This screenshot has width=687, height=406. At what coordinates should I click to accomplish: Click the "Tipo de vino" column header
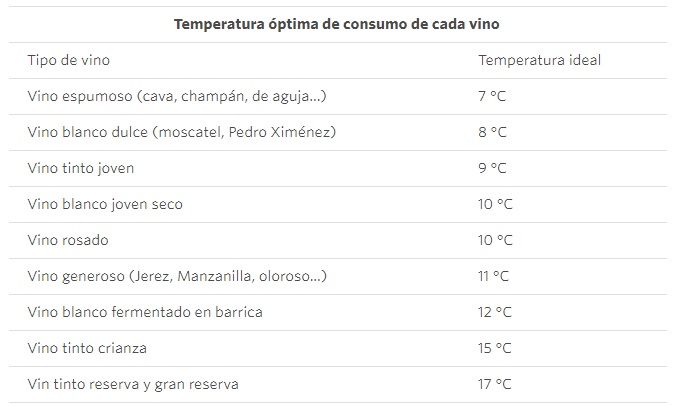coord(68,60)
